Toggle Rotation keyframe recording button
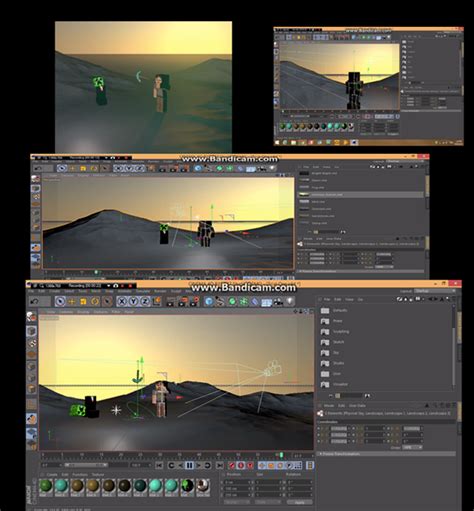474x511 pixels. [280, 465]
